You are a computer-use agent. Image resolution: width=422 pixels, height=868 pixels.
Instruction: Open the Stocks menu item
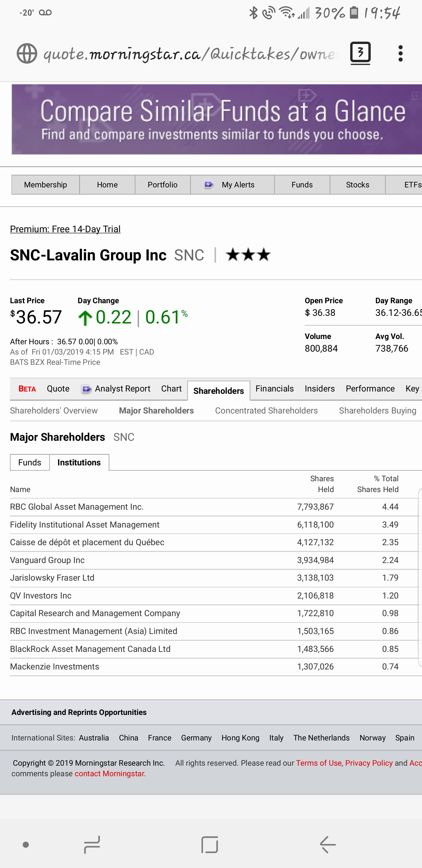pyautogui.click(x=357, y=185)
